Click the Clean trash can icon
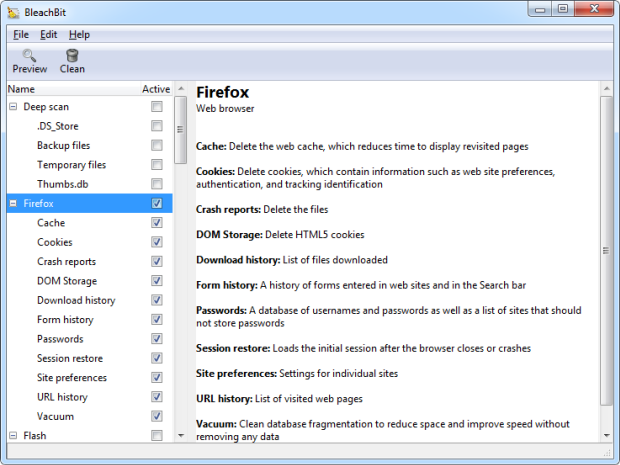 (72, 55)
